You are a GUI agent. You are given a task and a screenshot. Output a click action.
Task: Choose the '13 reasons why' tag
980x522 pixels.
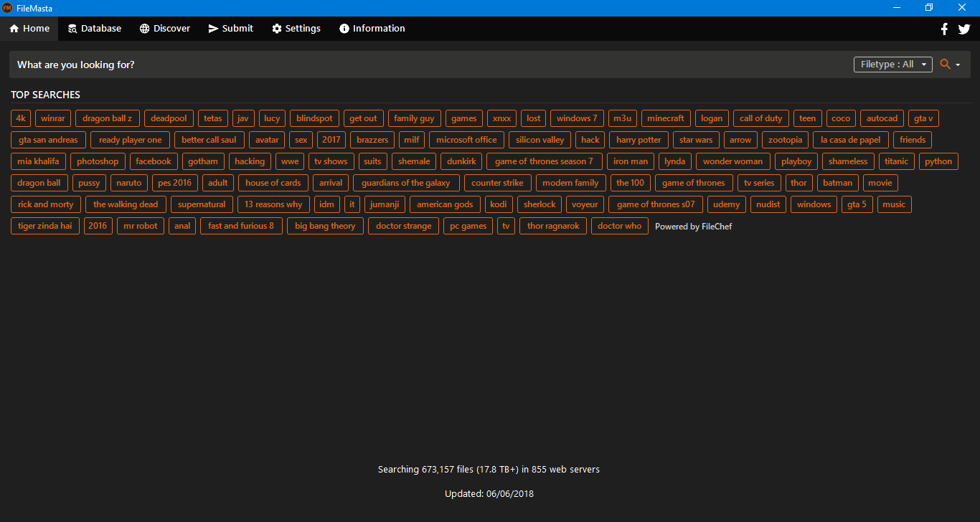click(x=273, y=204)
